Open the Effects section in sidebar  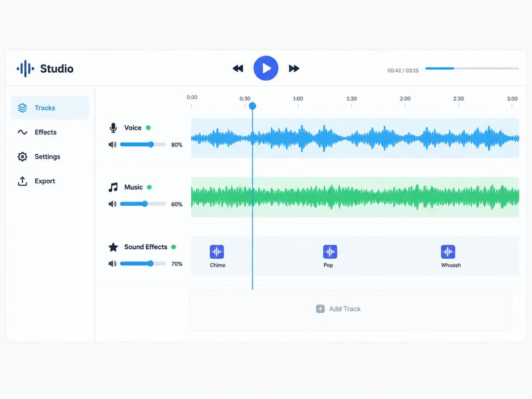click(x=50, y=132)
